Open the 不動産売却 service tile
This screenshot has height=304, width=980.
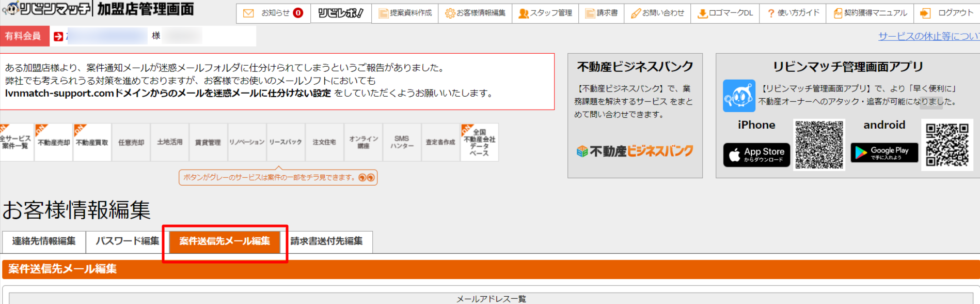tap(54, 142)
